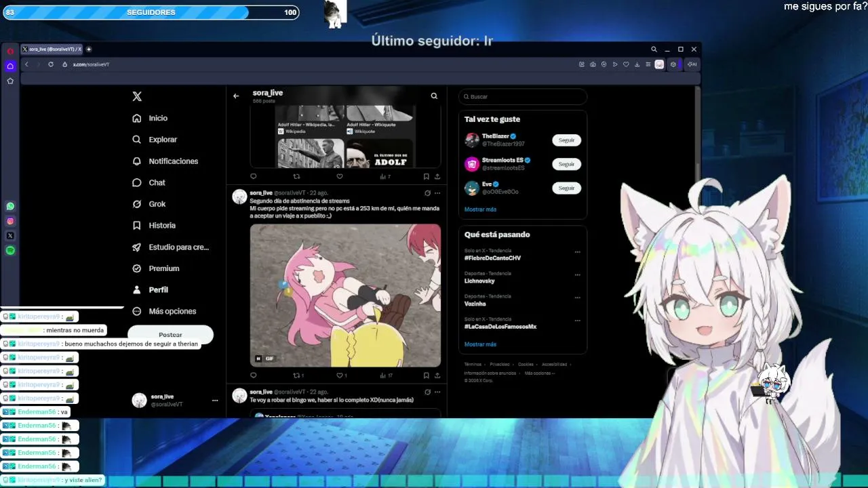
Task: View analytics of Hitler images post
Action: [385, 176]
